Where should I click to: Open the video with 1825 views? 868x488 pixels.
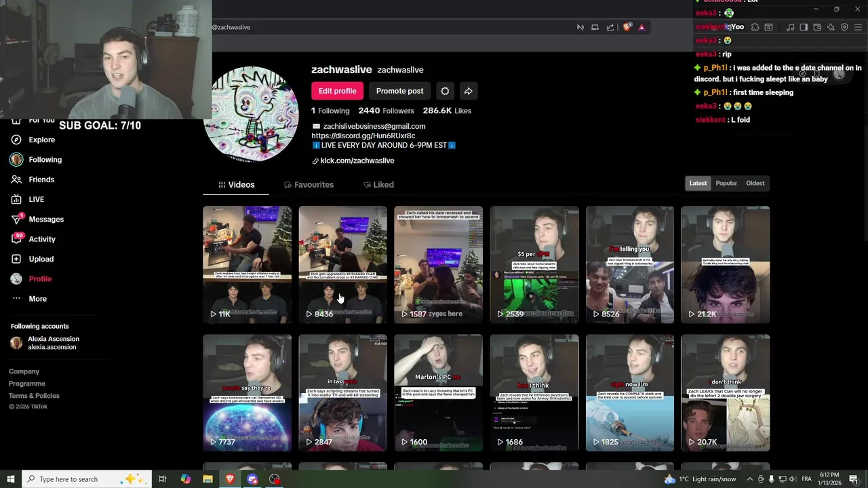(x=629, y=392)
